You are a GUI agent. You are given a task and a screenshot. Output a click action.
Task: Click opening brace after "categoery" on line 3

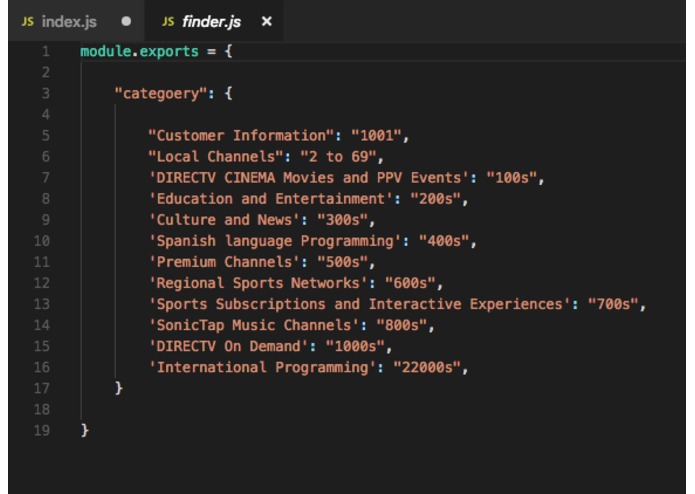(228, 93)
